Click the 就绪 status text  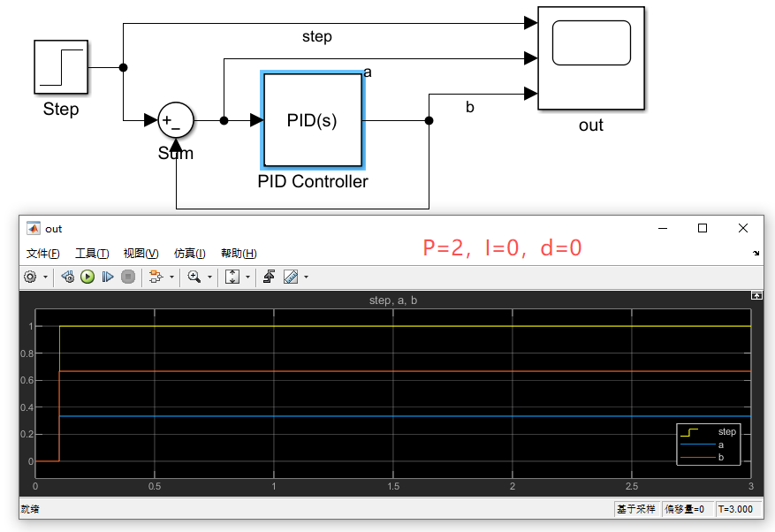pyautogui.click(x=30, y=509)
